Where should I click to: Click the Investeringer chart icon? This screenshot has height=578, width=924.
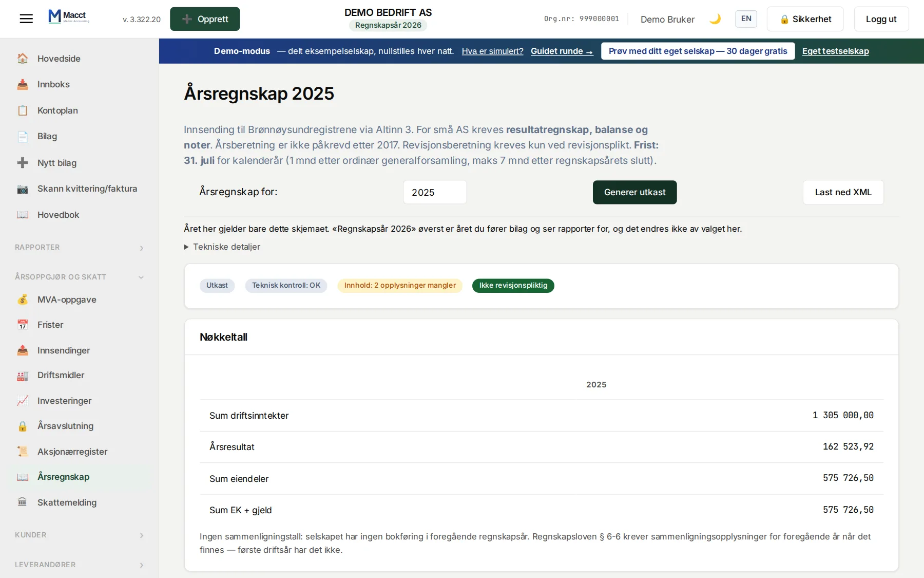[23, 401]
